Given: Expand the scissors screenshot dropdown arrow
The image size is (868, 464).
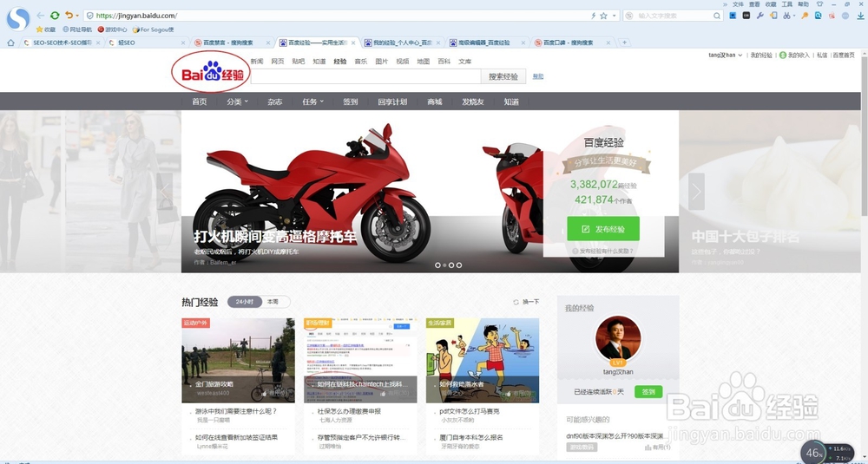Looking at the screenshot, I should [x=794, y=16].
